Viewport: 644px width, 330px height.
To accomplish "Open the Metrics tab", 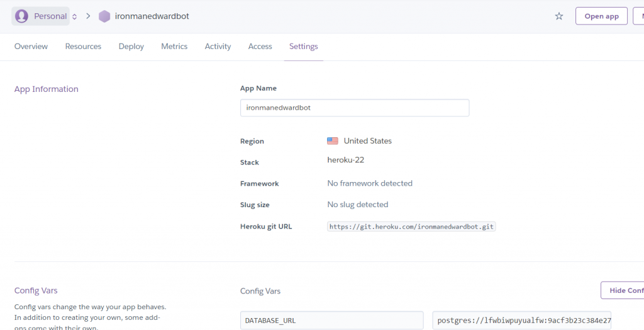I will [x=174, y=47].
